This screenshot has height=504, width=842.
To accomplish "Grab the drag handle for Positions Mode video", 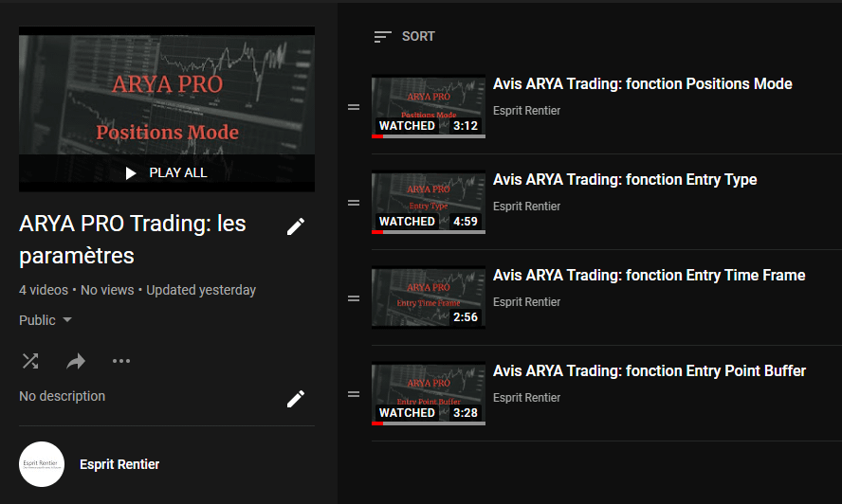I will 354,107.
